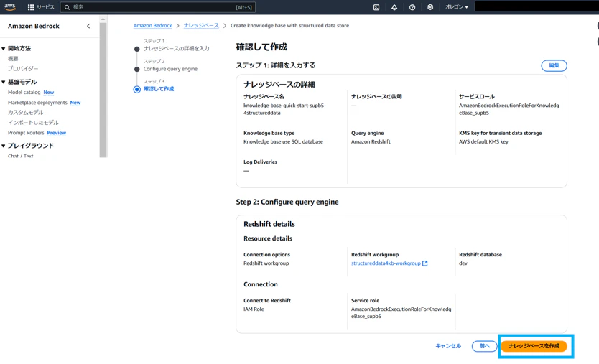Click the Amazon Bedrock breadcrumb link
The width and height of the screenshot is (599, 364).
(152, 26)
